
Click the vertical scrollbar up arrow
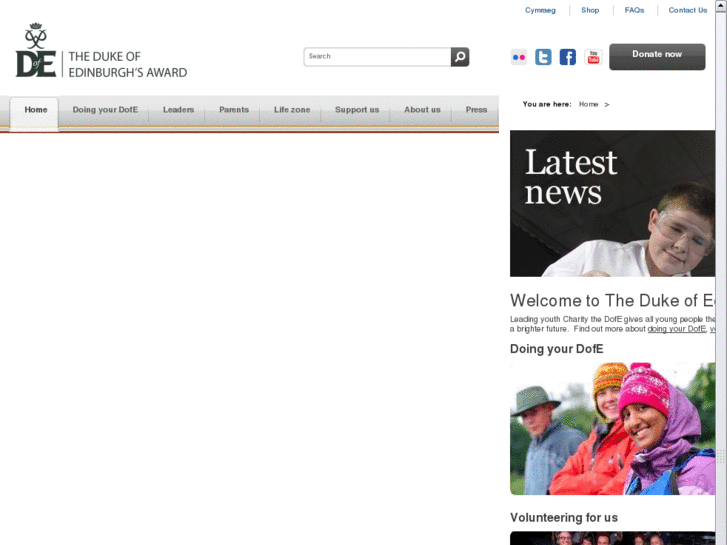pos(721,5)
